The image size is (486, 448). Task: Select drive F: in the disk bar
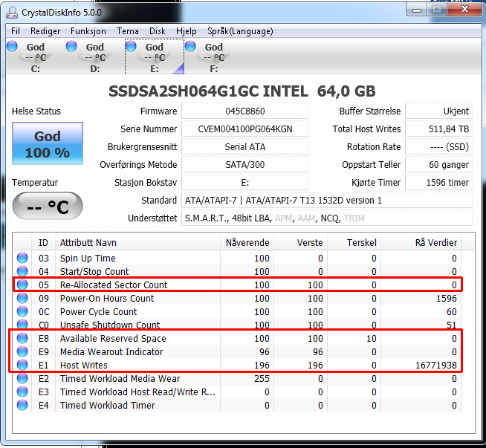pyautogui.click(x=214, y=57)
